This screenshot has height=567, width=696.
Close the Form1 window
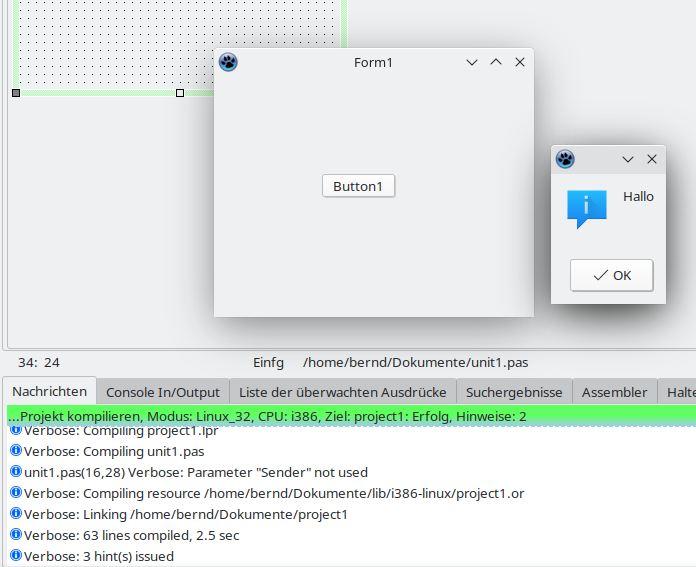(520, 63)
